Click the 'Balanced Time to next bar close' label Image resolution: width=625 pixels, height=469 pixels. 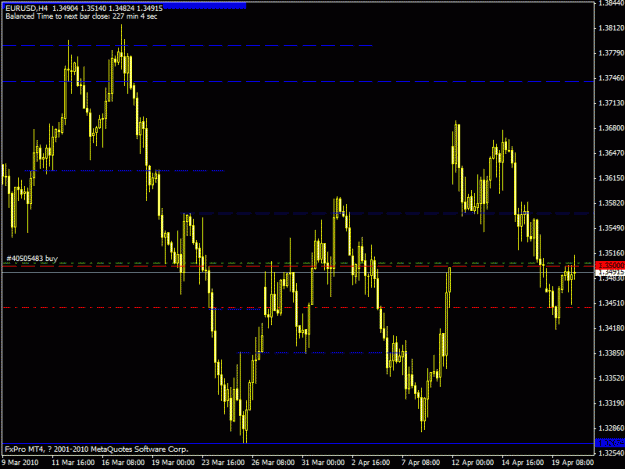click(81, 16)
